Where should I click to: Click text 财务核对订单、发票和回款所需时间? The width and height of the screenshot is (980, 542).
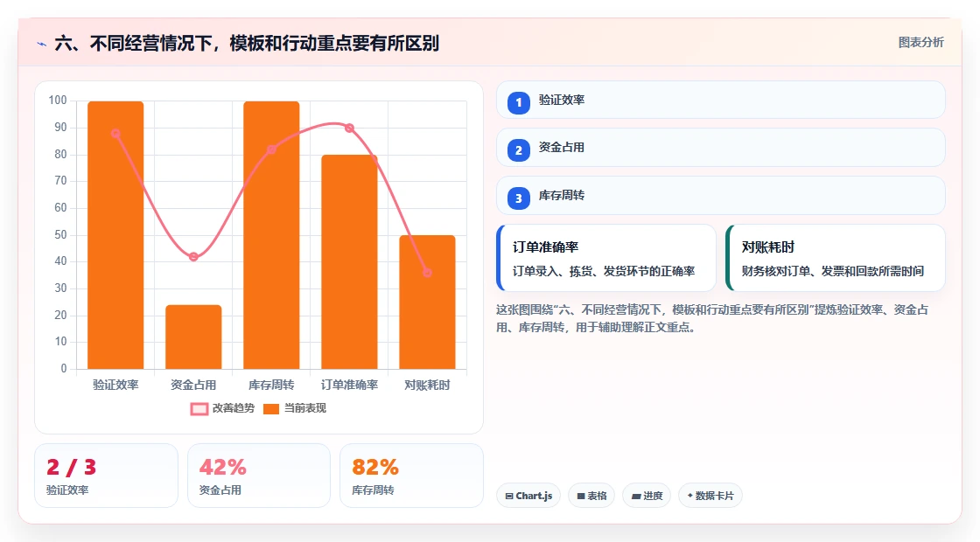pos(832,272)
